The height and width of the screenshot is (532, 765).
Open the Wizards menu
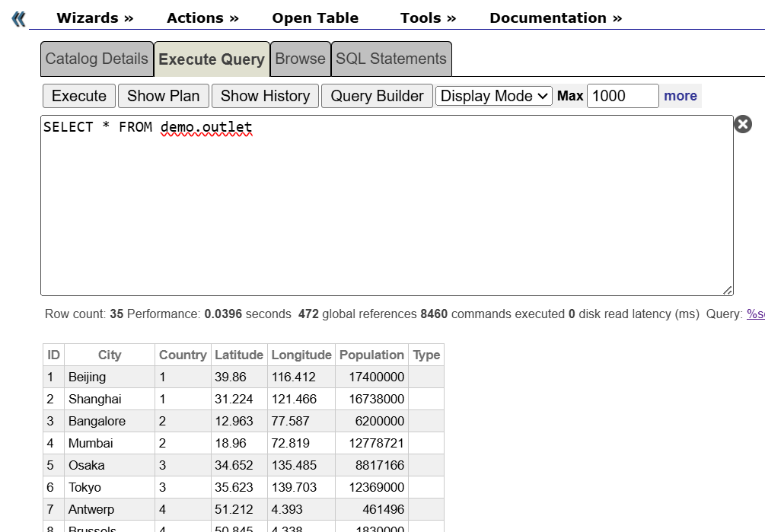[x=94, y=18]
